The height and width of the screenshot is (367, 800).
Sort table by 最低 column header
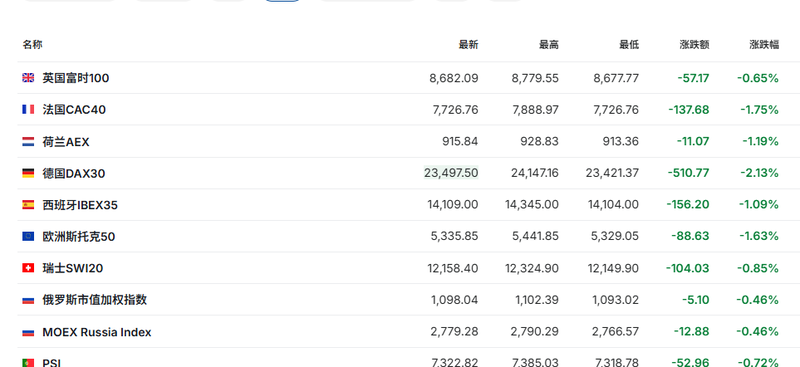click(629, 45)
